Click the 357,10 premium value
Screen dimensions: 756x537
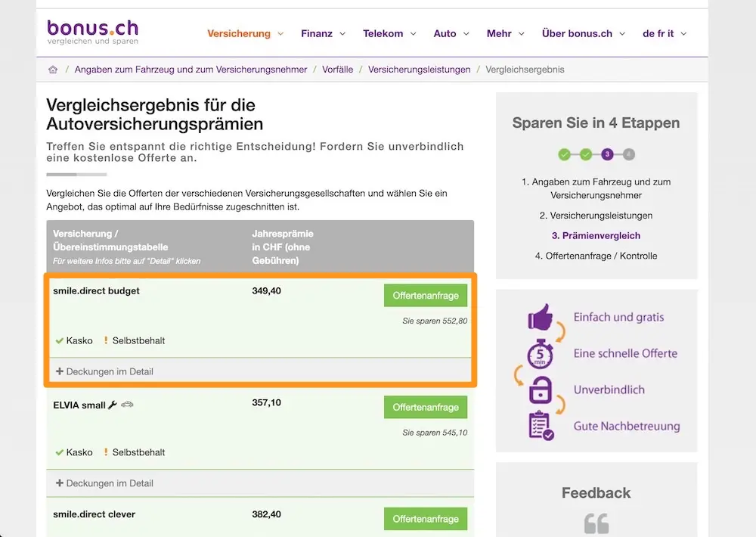point(266,402)
